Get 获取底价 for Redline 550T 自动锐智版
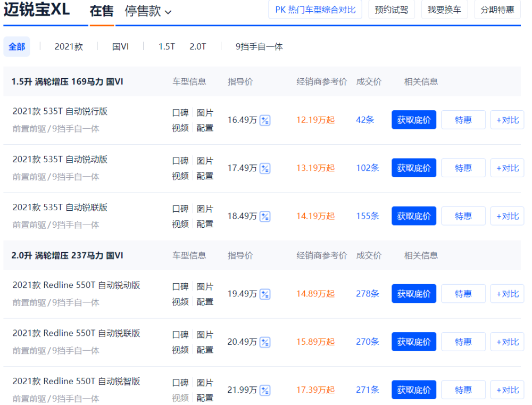Screen dimensions: 532x405 413,390
